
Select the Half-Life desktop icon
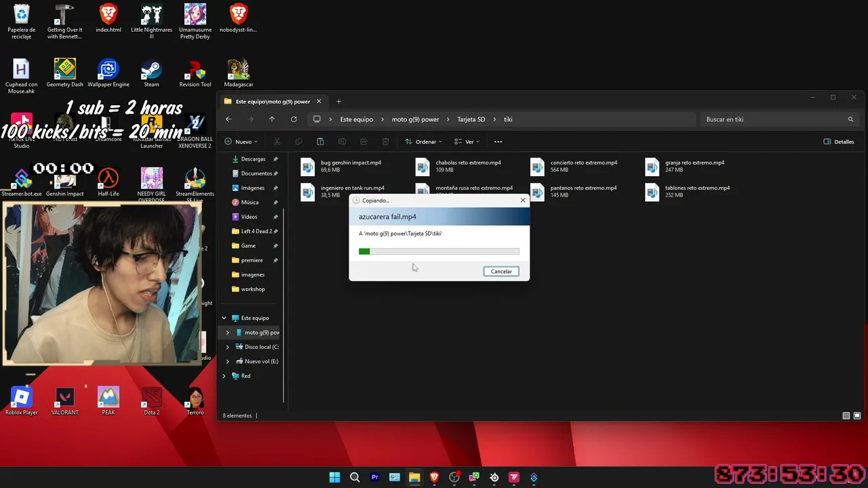tap(108, 183)
